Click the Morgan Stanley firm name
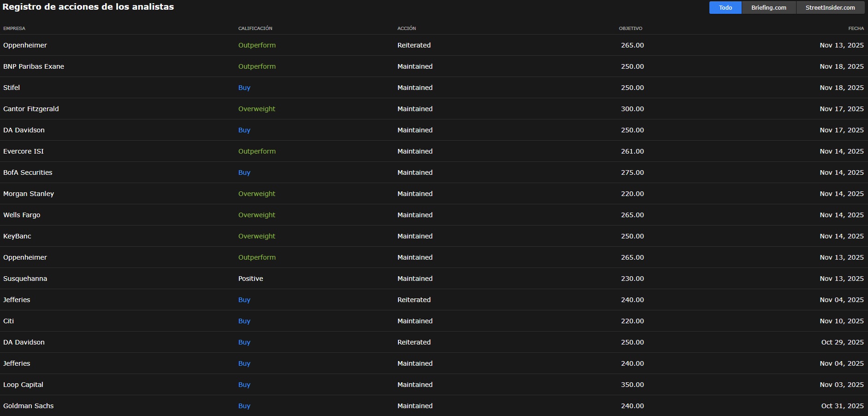 point(29,194)
